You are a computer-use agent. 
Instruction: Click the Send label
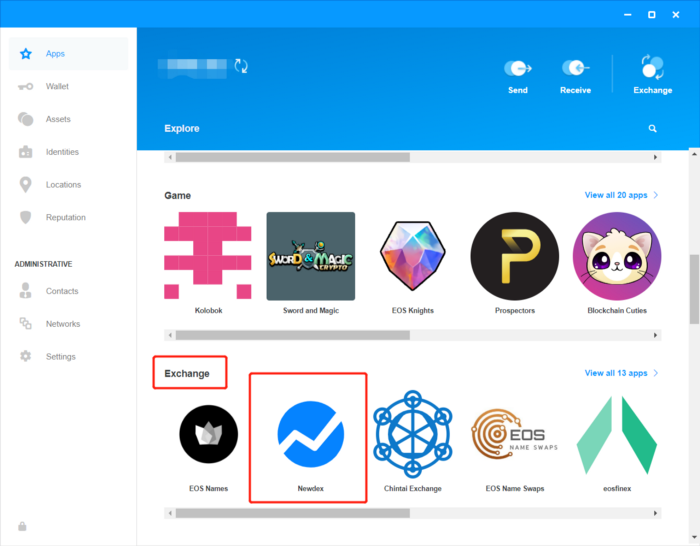tap(518, 90)
